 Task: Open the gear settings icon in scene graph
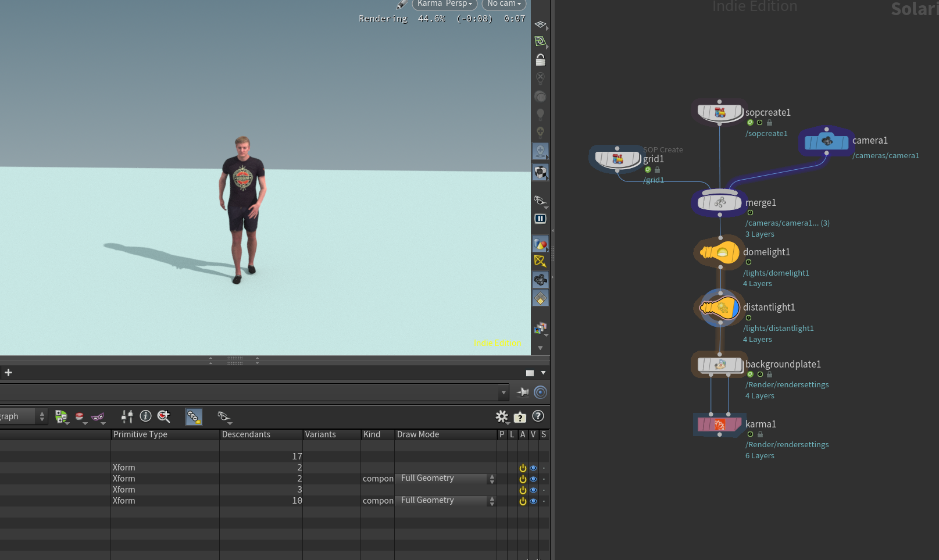pyautogui.click(x=501, y=416)
